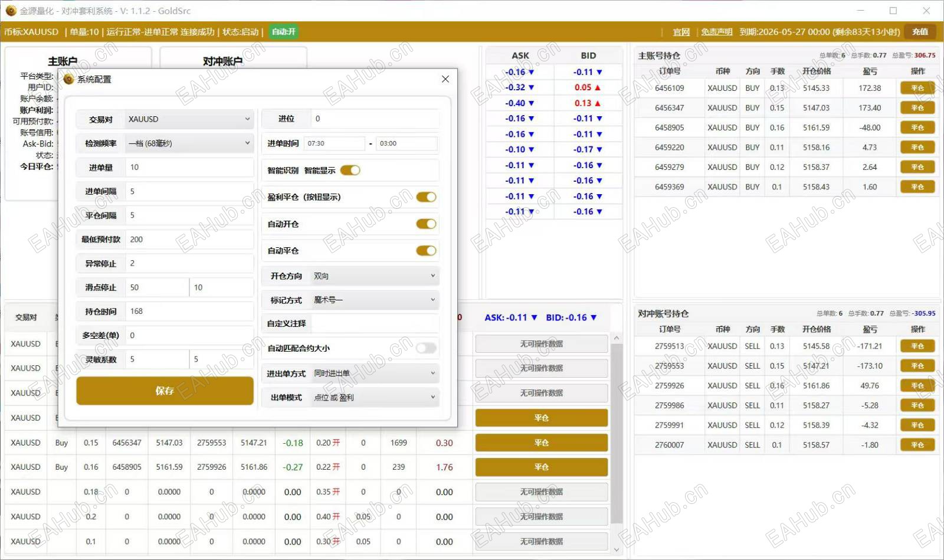The width and height of the screenshot is (944, 560).
Task: Click 平仓 for main order 6459279
Action: tap(917, 167)
